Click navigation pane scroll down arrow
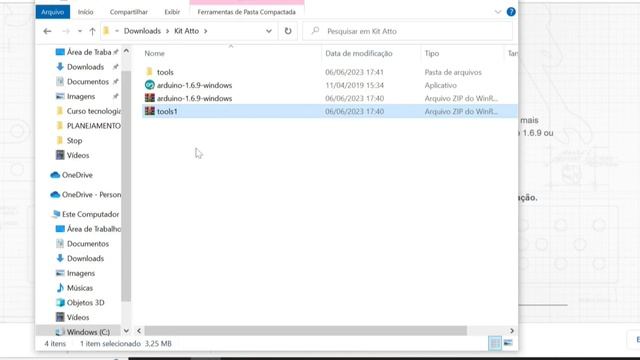Screen dimensions: 640x360 click(126, 331)
